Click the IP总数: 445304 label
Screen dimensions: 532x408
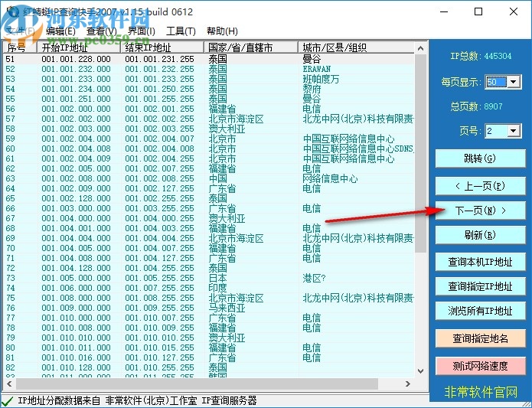tap(481, 56)
